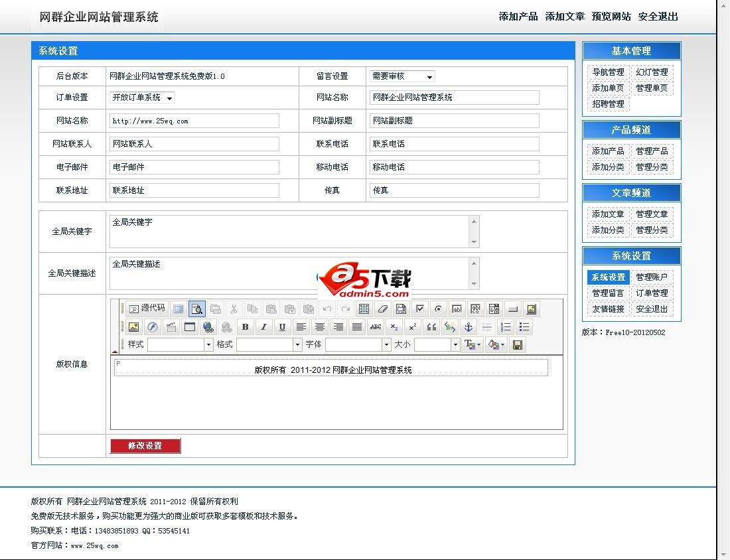Open the 添加产品 menu item
This screenshot has height=560, width=730.
pyautogui.click(x=607, y=151)
